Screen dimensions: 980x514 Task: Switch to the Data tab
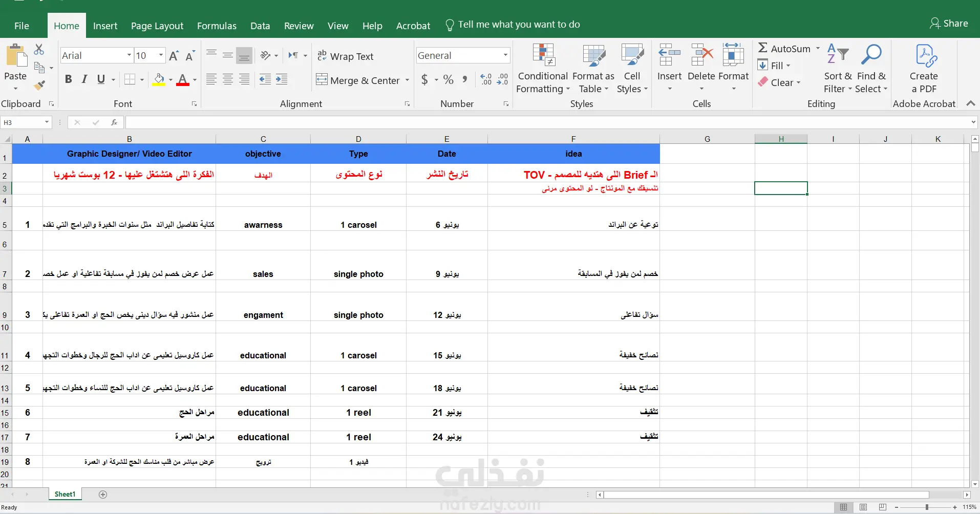(260, 26)
